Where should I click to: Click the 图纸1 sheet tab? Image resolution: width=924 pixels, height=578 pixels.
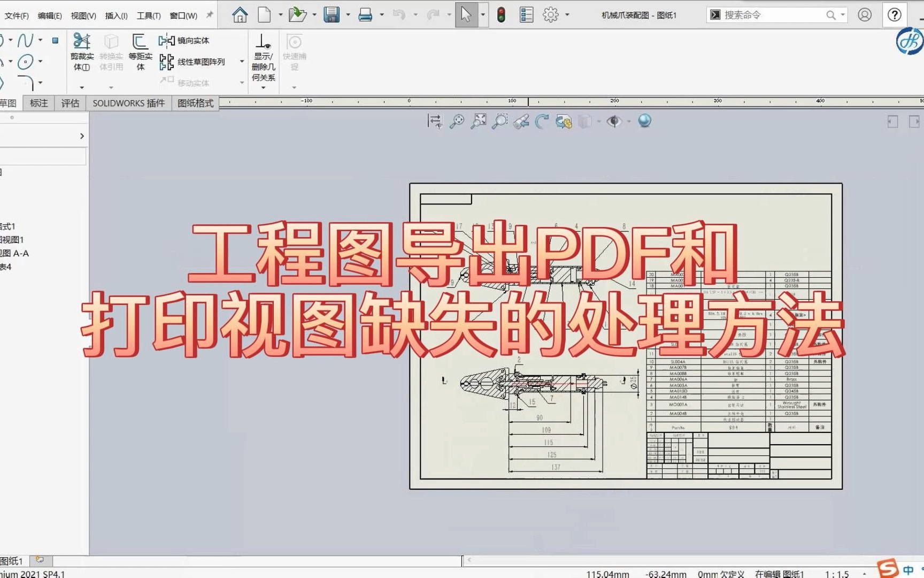click(12, 561)
